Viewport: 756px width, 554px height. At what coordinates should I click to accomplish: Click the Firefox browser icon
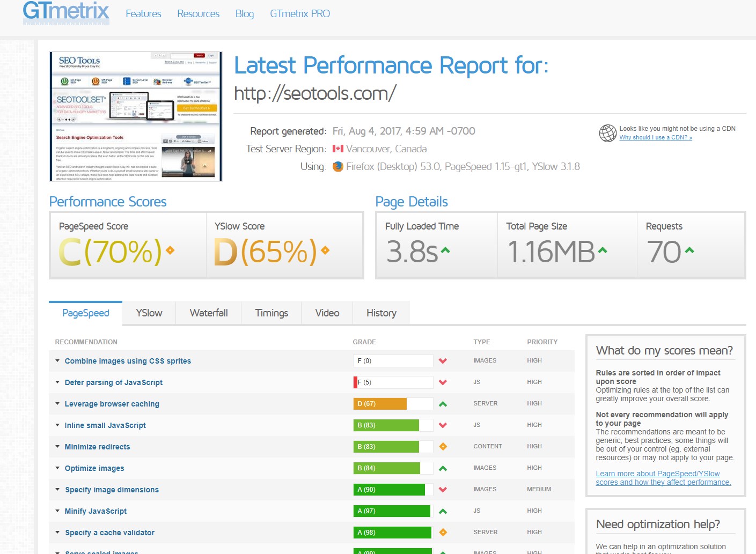click(x=338, y=167)
